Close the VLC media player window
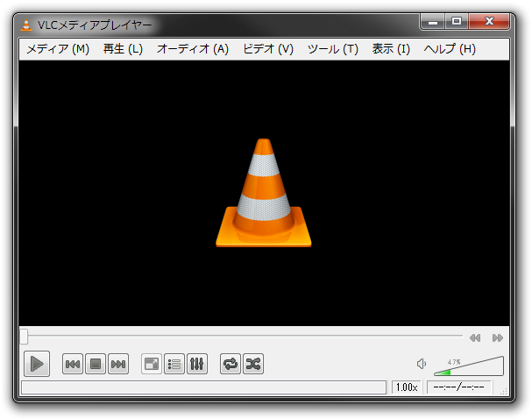This screenshot has width=532, height=419. click(489, 22)
